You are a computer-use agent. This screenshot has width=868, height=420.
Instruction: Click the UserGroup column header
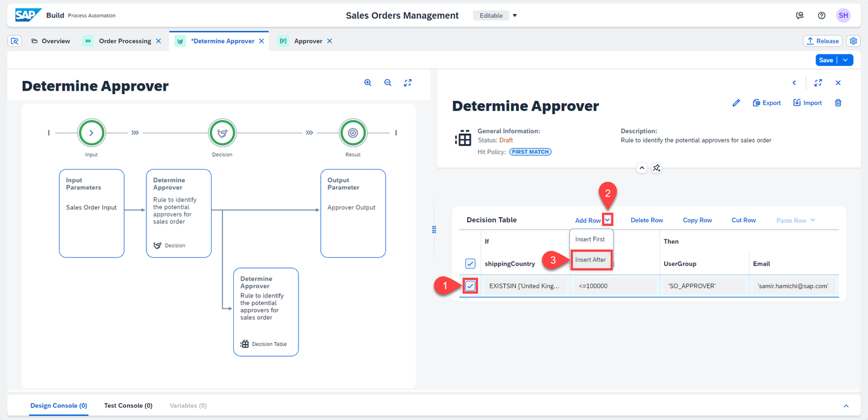[680, 264]
